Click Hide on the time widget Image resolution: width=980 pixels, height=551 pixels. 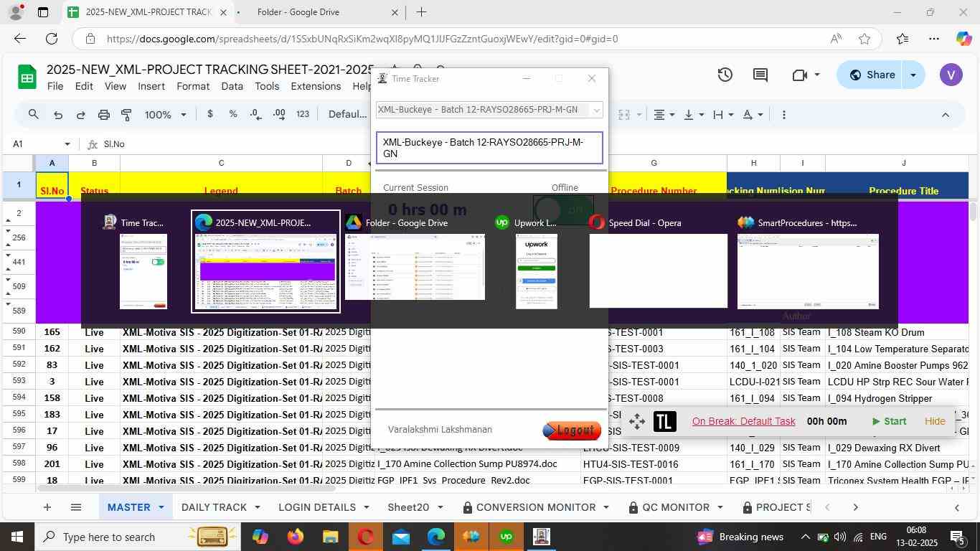click(x=935, y=421)
